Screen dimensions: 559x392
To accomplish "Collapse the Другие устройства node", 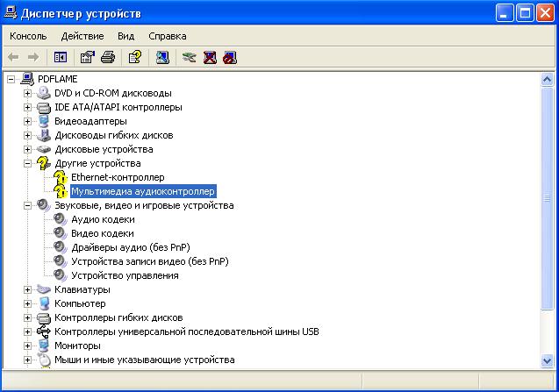I will coord(27,164).
